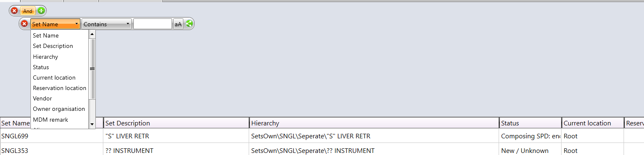Viewport: 644px width, 155px height.
Task: Select Current location option in list
Action: coord(54,77)
